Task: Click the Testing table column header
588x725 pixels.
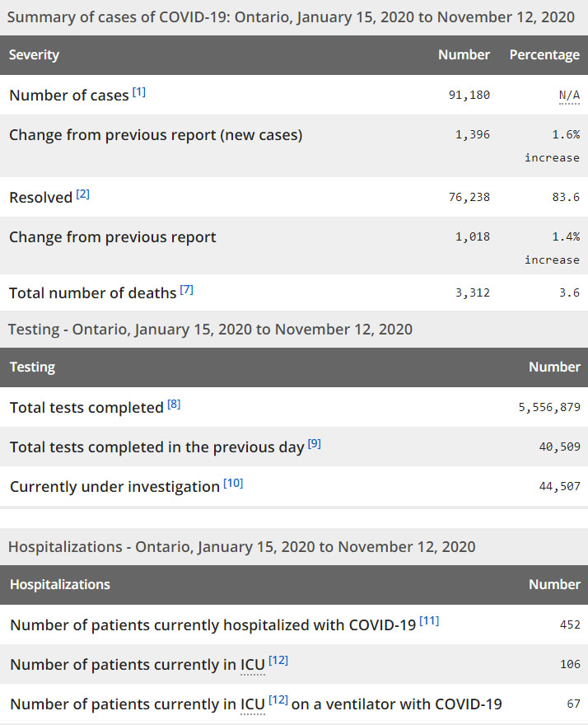Action: 33,367
